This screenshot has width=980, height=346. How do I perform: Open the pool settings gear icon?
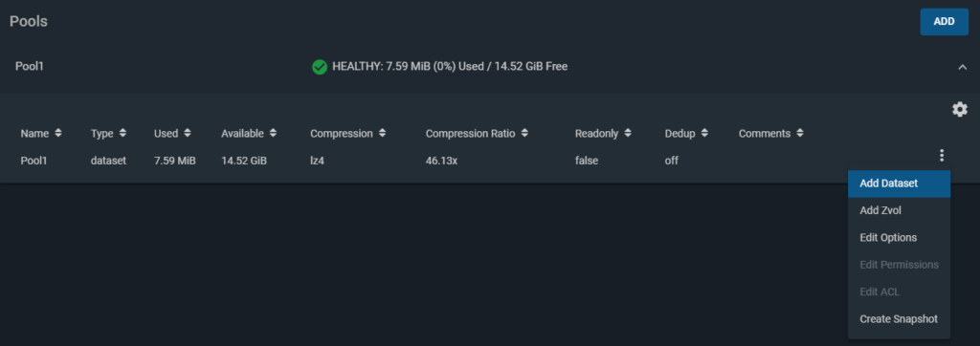pyautogui.click(x=959, y=109)
